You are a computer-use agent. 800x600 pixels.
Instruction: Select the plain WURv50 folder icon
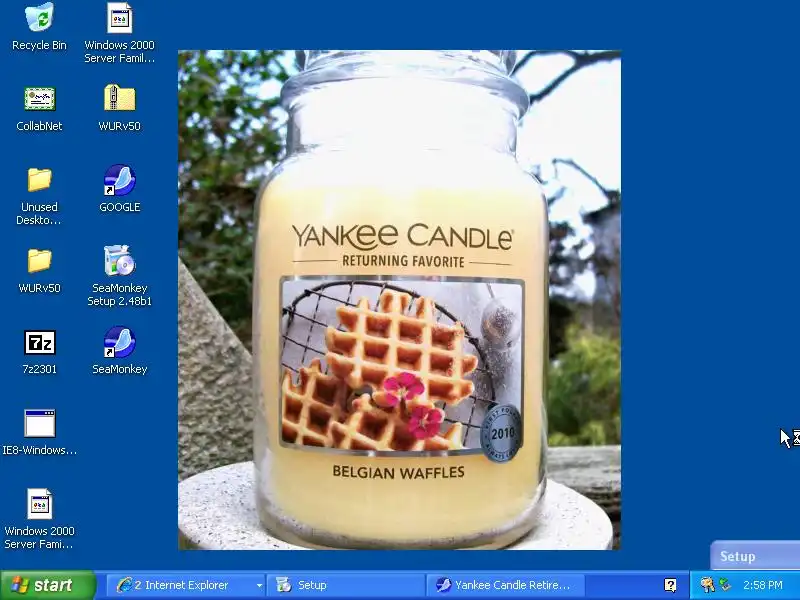[39, 261]
